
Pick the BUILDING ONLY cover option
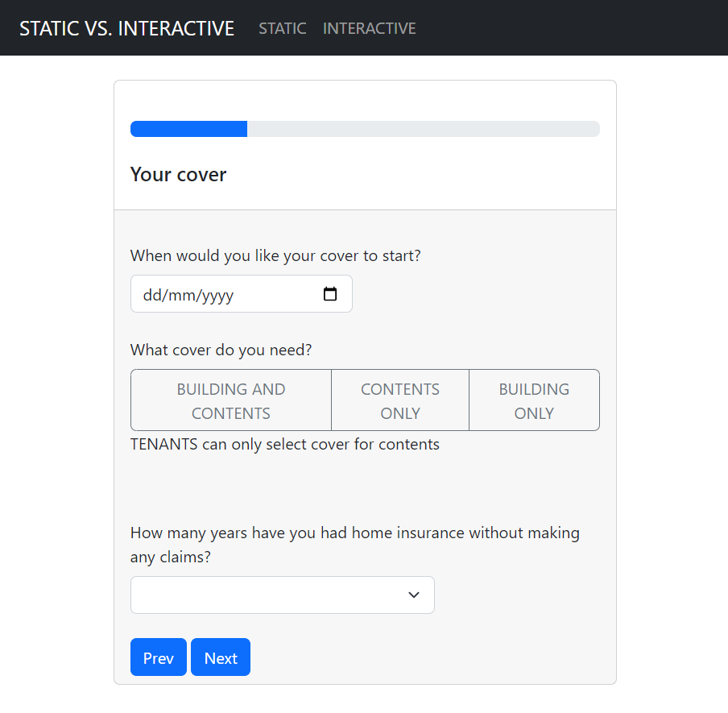pyautogui.click(x=534, y=400)
